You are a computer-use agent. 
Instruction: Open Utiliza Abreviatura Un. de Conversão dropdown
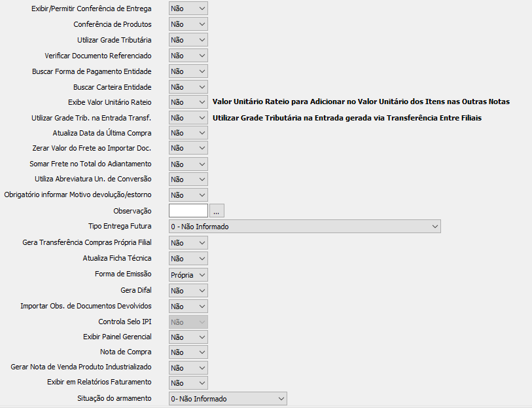188,179
